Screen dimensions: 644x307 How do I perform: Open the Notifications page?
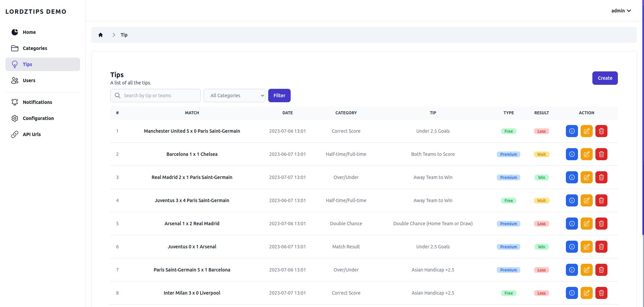[37, 102]
